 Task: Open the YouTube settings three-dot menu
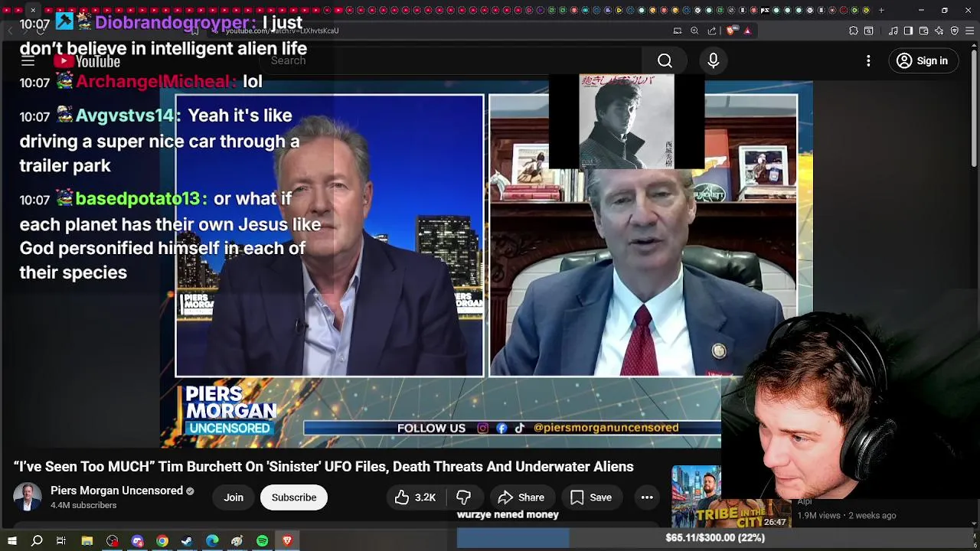[868, 61]
